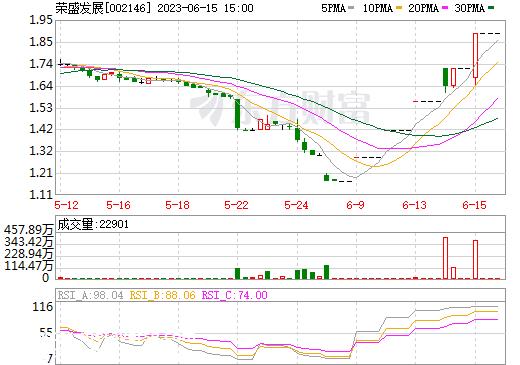This screenshot has width=520, height=365.
Task: Click the 1.11 price axis label
Action: coord(41,195)
